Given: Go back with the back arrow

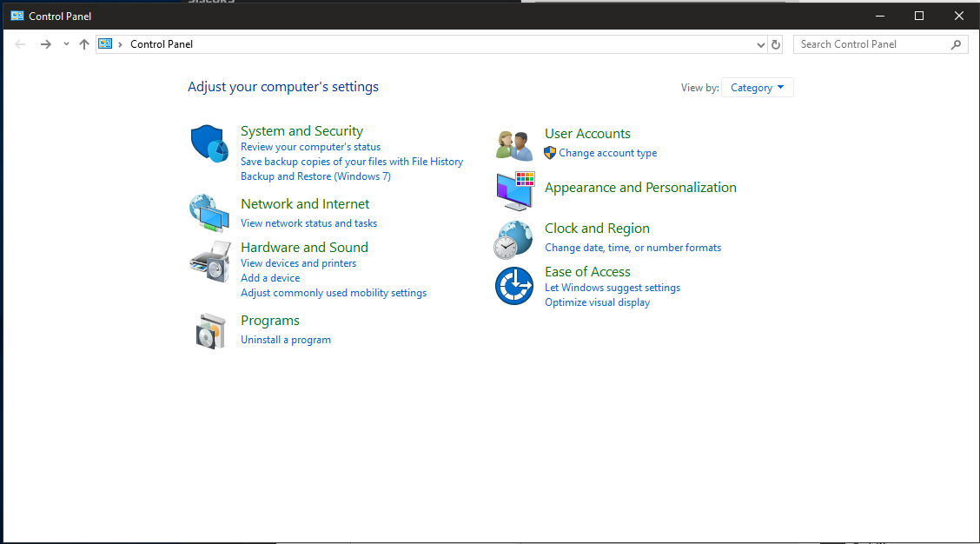Looking at the screenshot, I should click(20, 44).
